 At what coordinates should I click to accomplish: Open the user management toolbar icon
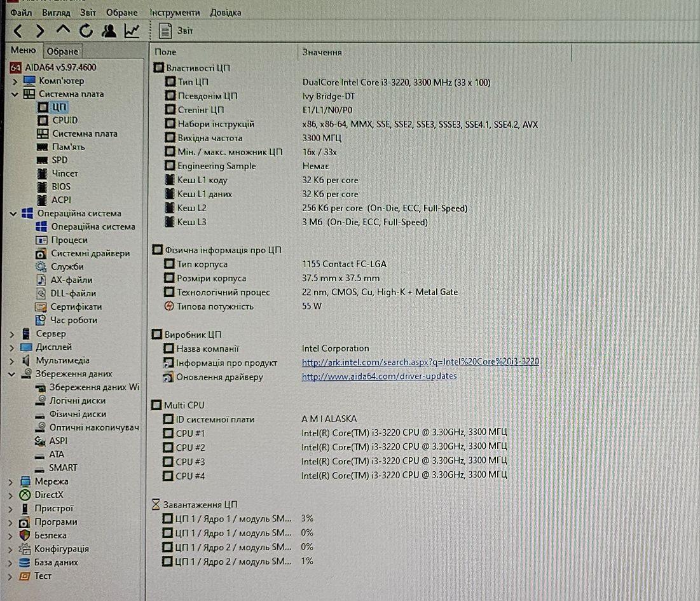[x=109, y=31]
